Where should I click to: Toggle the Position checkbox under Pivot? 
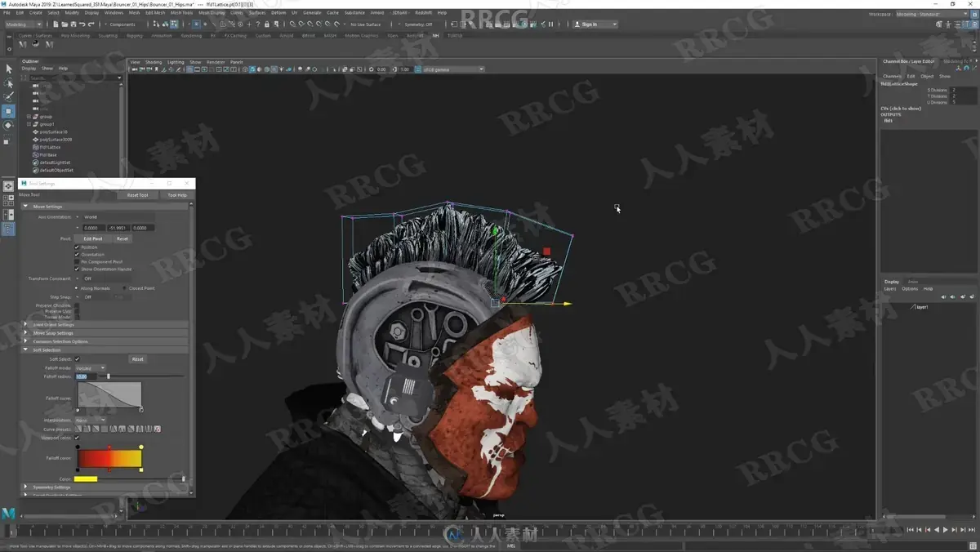[78, 247]
